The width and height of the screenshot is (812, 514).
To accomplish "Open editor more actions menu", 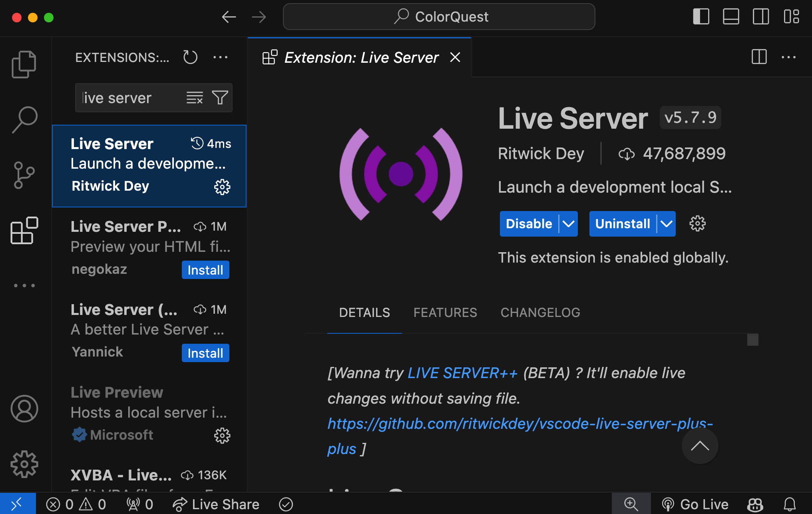I will 789,57.
